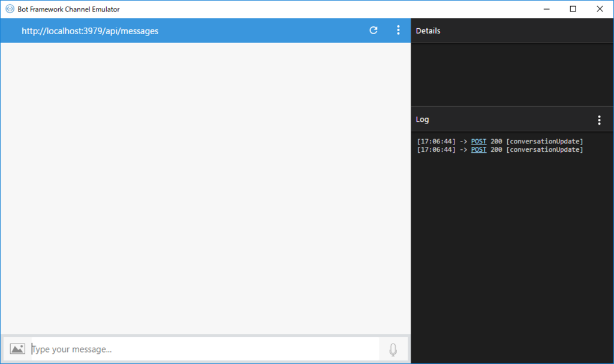Screen dimensions: 614x364
Task: Click the Bot Framework Emulator title bar icon
Action: [10, 9]
